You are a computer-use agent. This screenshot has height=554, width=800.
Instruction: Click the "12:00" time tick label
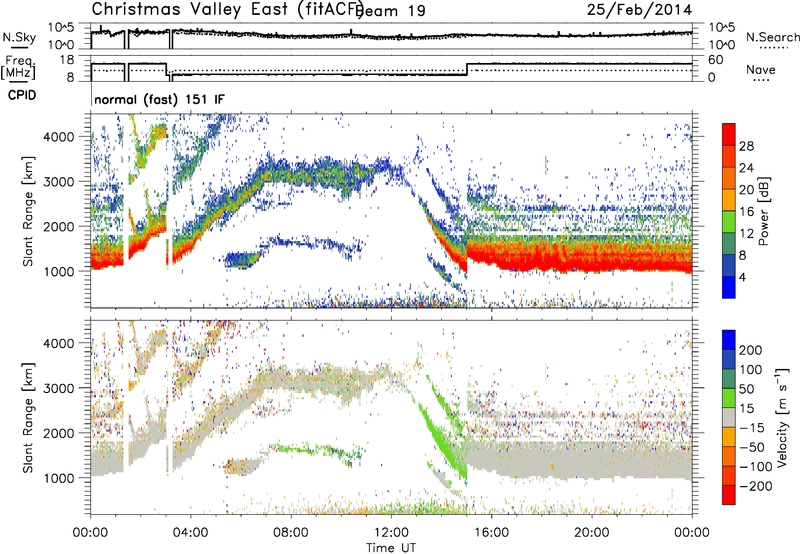(x=391, y=533)
